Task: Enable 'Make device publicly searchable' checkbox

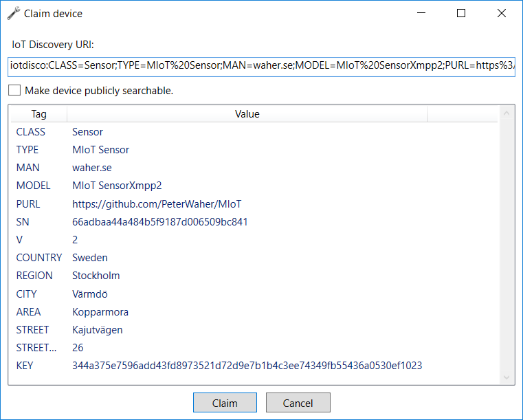Action: (14, 90)
